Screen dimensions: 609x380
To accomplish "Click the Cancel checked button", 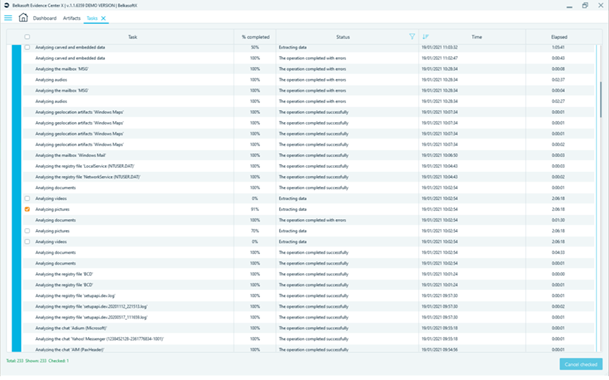I will [581, 364].
